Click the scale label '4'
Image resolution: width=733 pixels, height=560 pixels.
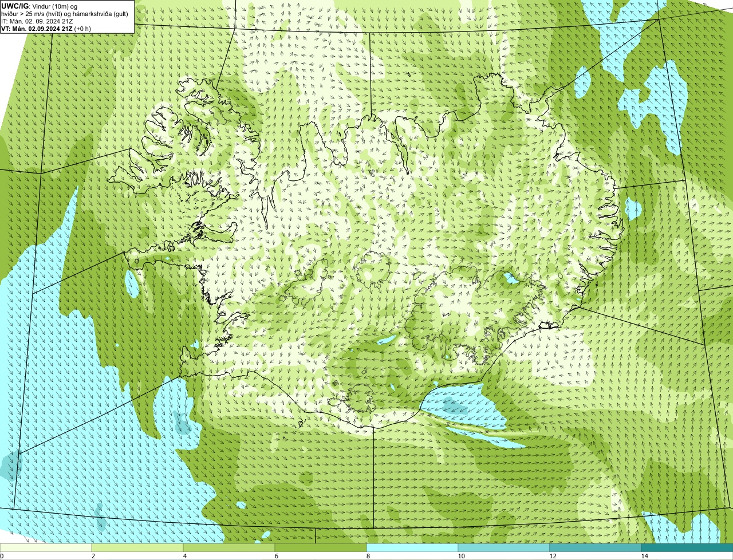pos(184,556)
